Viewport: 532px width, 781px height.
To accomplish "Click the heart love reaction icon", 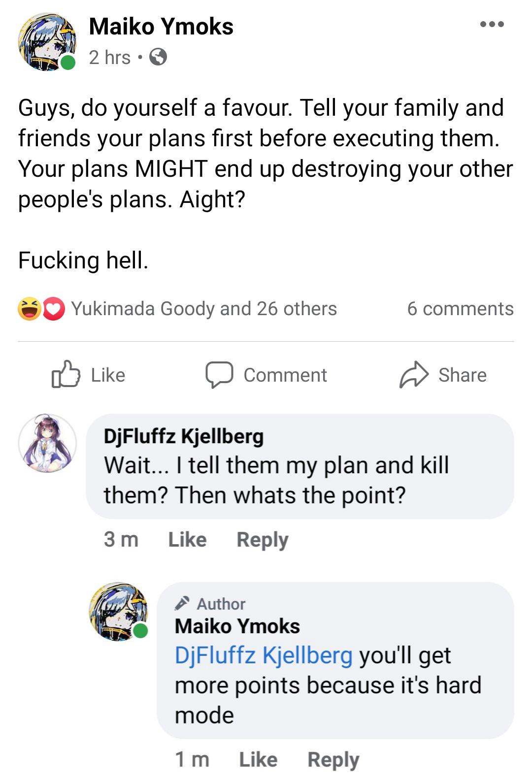I will click(54, 309).
